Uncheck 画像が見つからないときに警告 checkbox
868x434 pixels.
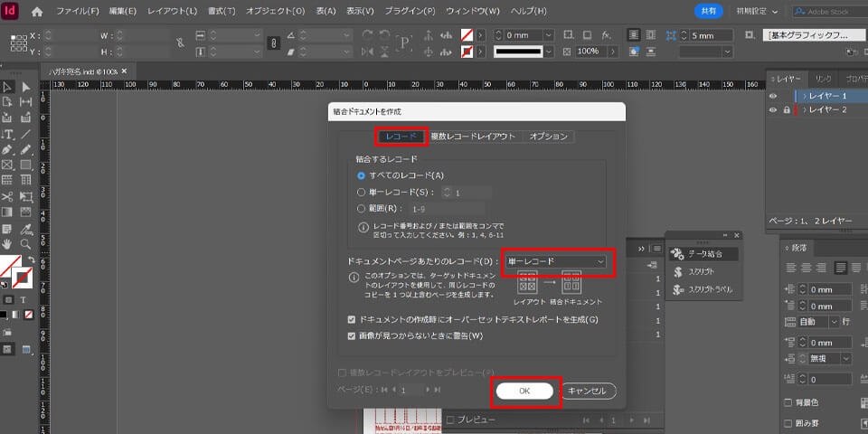click(353, 335)
